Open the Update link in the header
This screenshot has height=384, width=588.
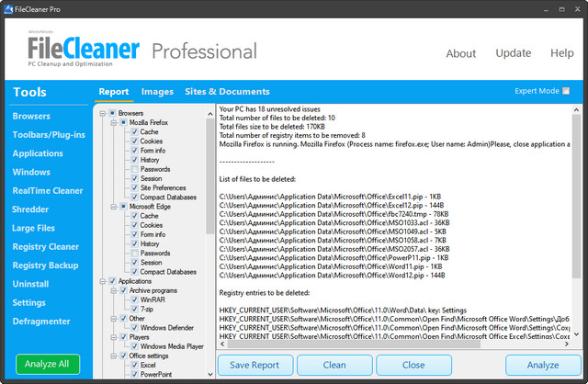click(513, 53)
